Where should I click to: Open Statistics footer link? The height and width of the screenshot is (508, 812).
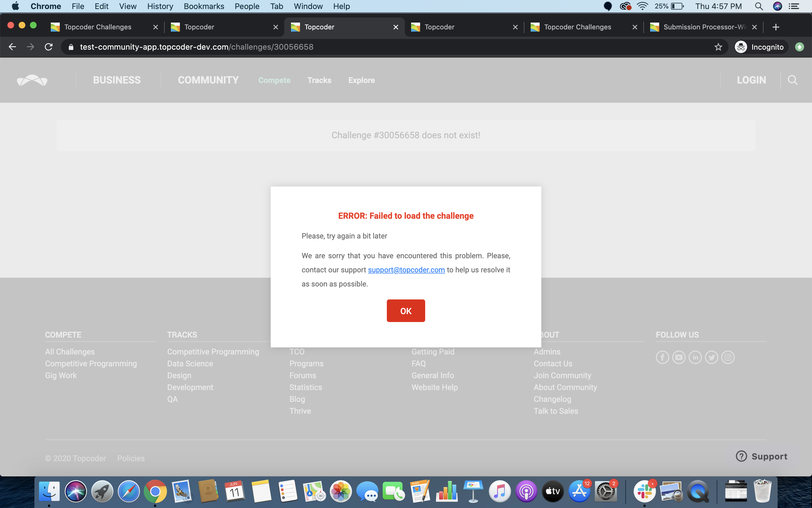[306, 387]
